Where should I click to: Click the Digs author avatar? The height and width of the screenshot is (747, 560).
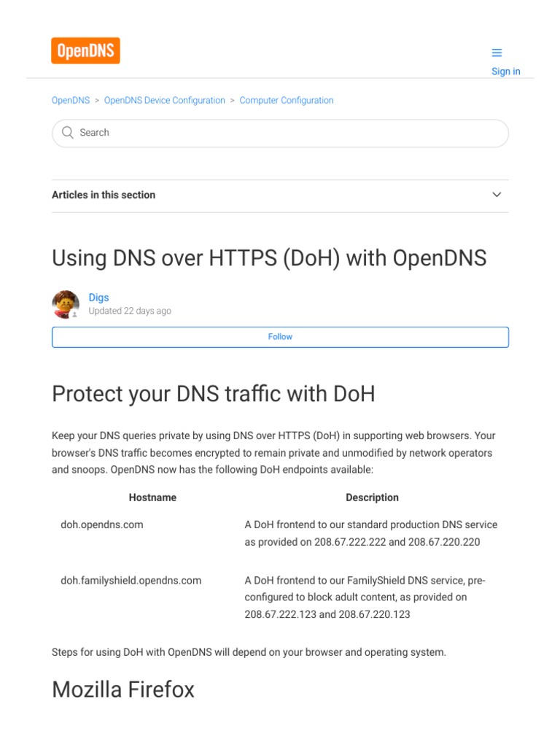click(66, 304)
